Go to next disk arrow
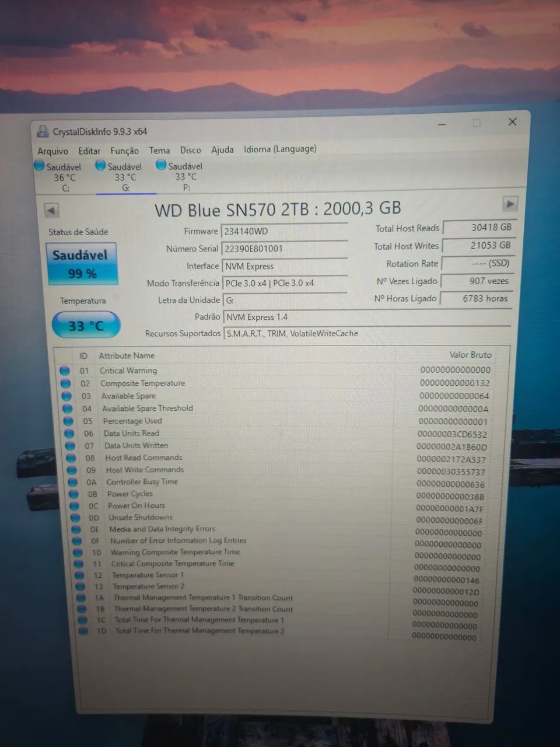 (510, 204)
